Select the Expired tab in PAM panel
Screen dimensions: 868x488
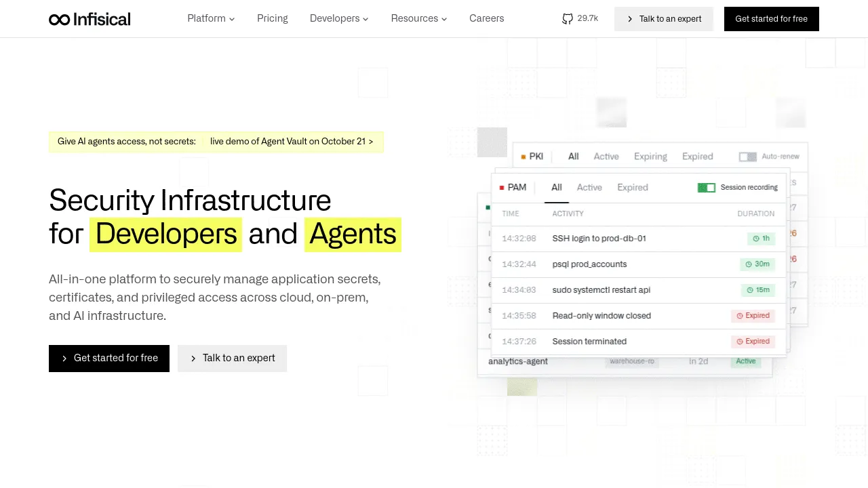(633, 188)
